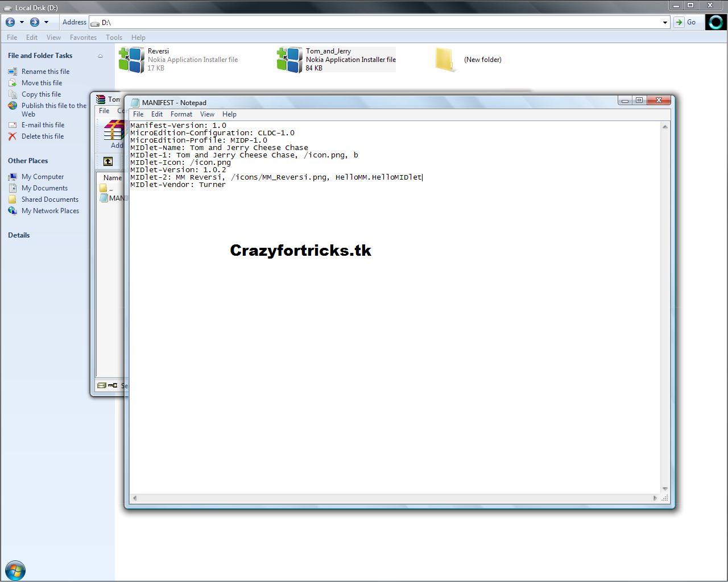
Task: Click the WinRAR Name column header
Action: (112, 178)
